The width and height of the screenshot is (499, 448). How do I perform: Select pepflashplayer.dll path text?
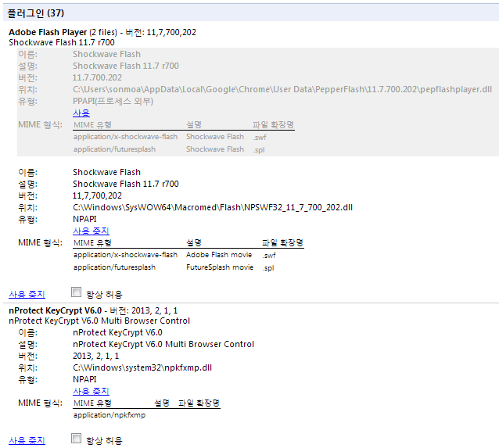282,89
